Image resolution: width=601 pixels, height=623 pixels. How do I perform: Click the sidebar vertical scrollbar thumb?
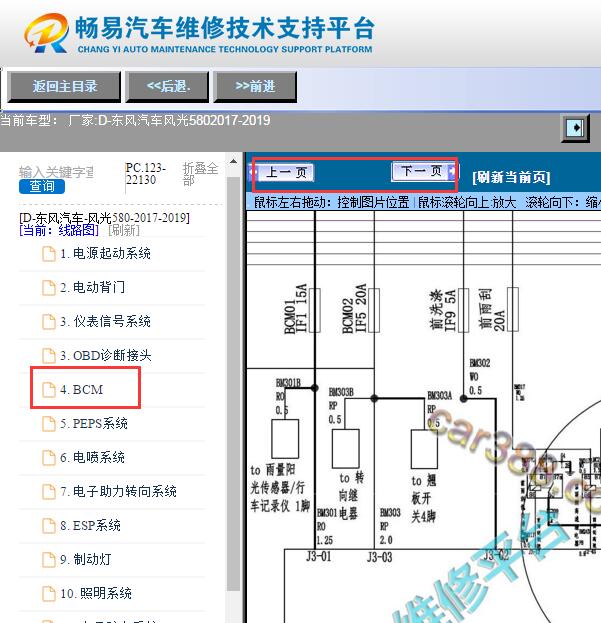[234, 383]
